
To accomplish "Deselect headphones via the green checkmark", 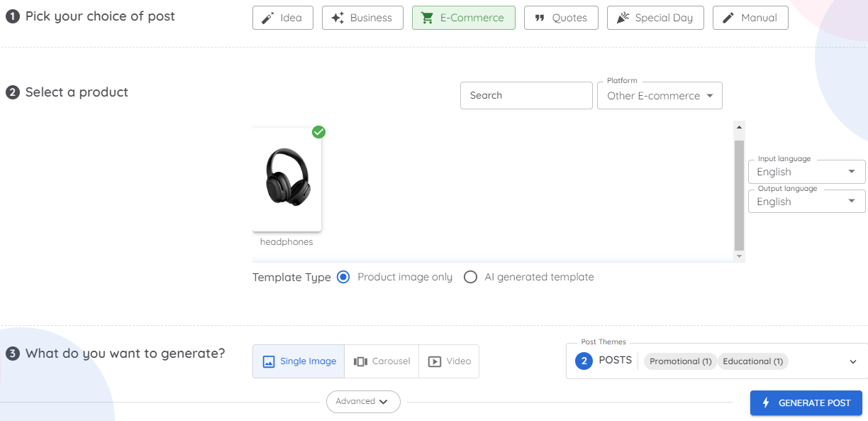I will tap(318, 132).
